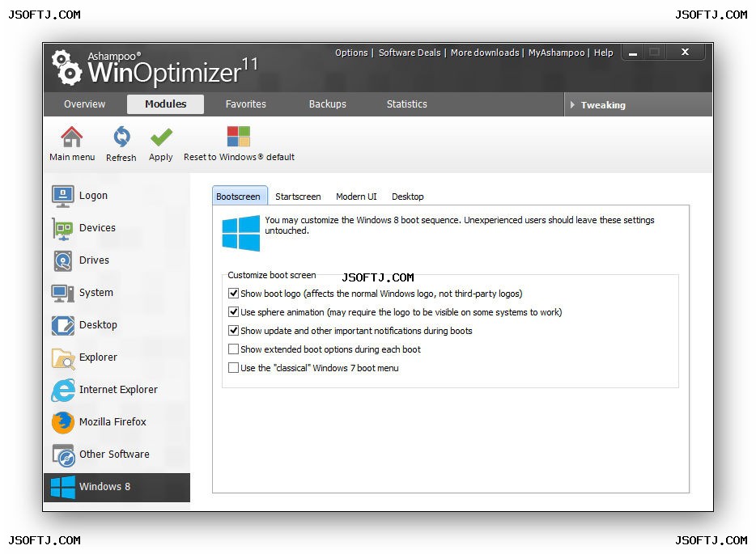The width and height of the screenshot is (756, 554).
Task: Switch to the Overview tab
Action: coord(84,104)
